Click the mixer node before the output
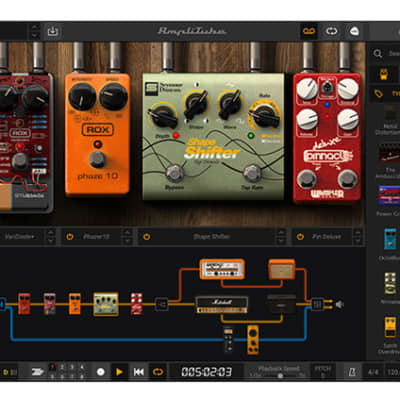The height and width of the screenshot is (400, 400). point(317,304)
